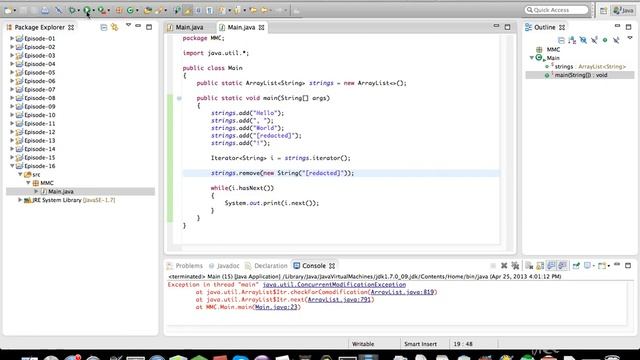Click Collapse All in Package Explorer
The image size is (640, 360).
104,27
